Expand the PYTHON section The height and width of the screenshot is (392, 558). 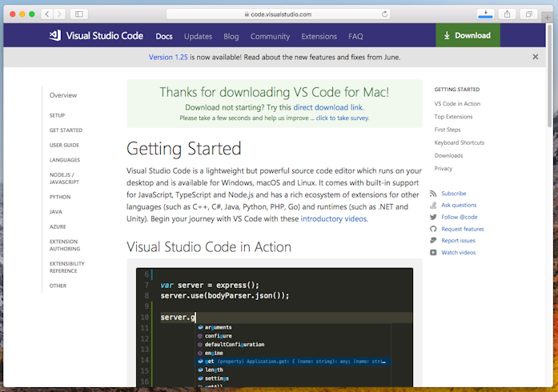point(60,197)
